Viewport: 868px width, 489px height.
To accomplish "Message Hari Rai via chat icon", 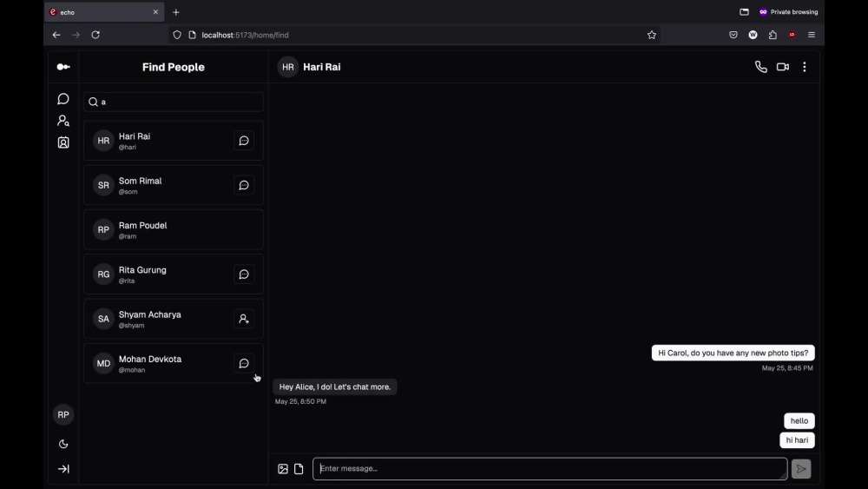I will point(244,141).
